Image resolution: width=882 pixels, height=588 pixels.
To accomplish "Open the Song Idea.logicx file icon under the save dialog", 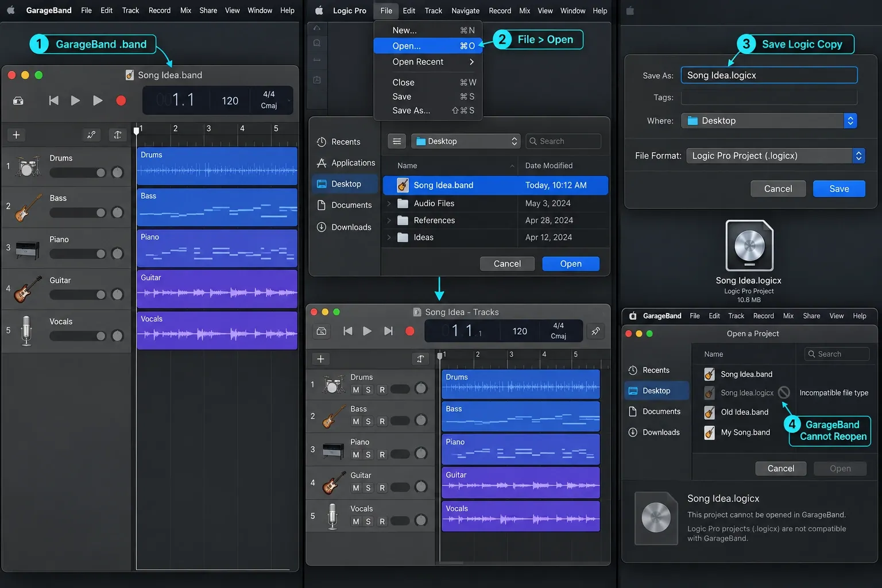I will tap(749, 246).
